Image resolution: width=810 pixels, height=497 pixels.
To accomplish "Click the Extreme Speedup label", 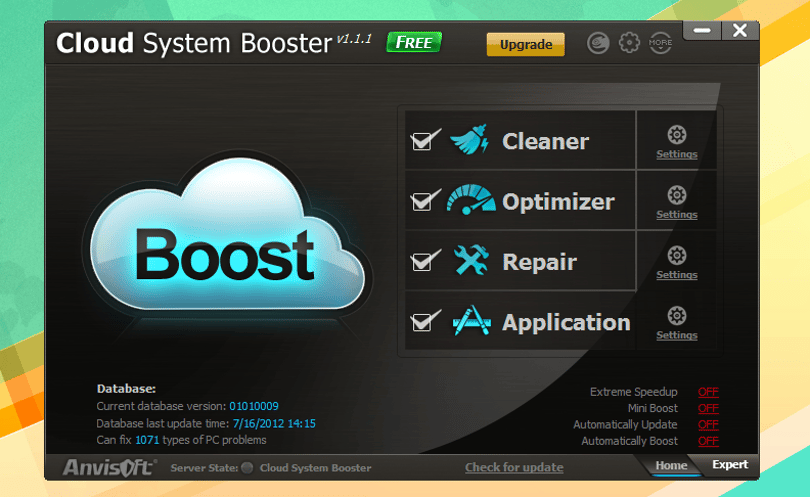I will coord(633,392).
